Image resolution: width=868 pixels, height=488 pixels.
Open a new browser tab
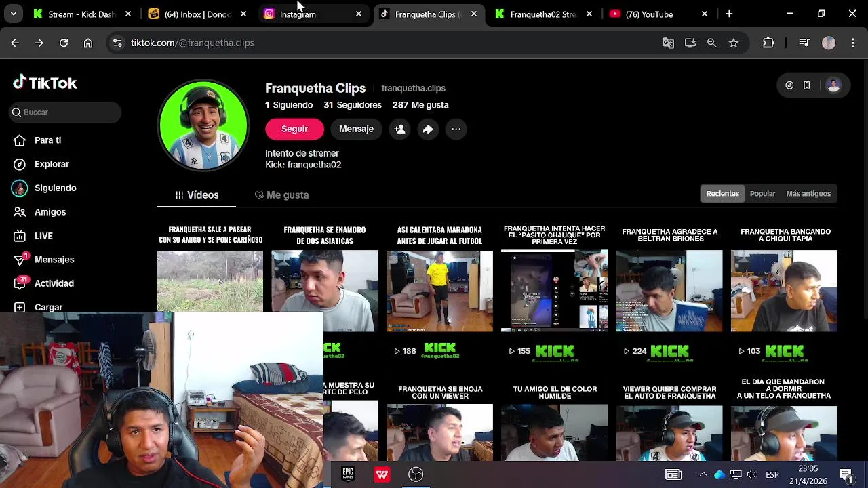(x=729, y=14)
